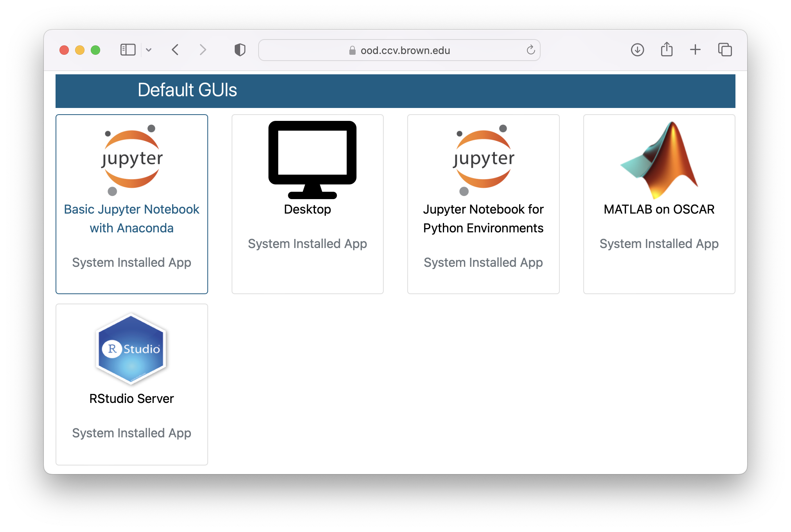Click System Installed App under MATLAB on OSCAR

[659, 244]
